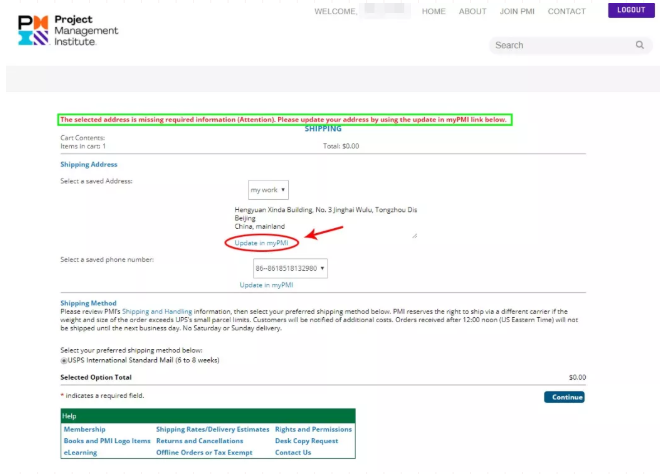
Task: Click 'Update in myPMI' link under the address
Action: tap(260, 243)
